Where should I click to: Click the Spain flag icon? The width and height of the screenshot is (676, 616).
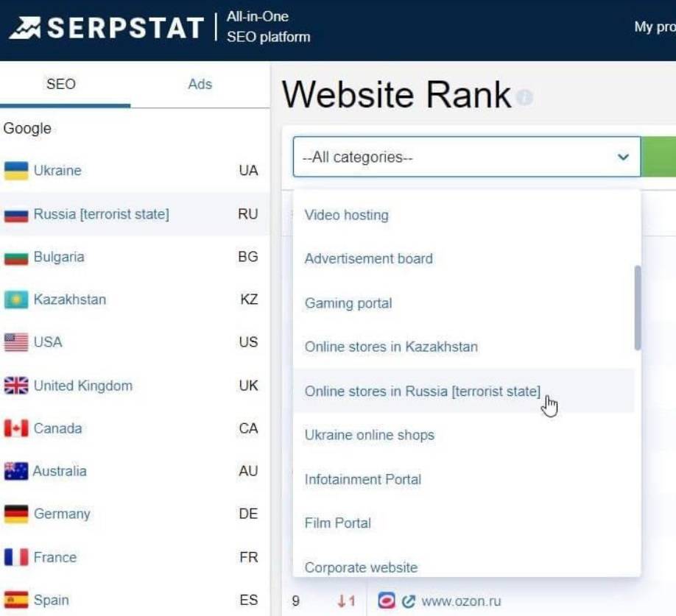pos(16,600)
